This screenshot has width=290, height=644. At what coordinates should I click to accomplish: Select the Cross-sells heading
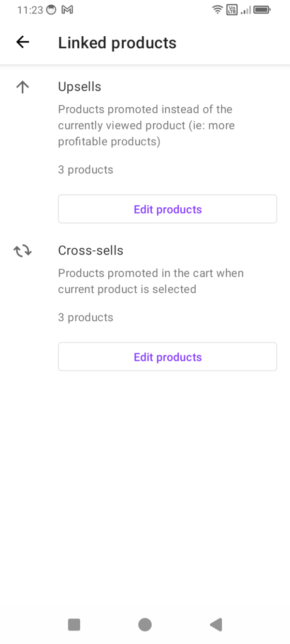tap(91, 251)
